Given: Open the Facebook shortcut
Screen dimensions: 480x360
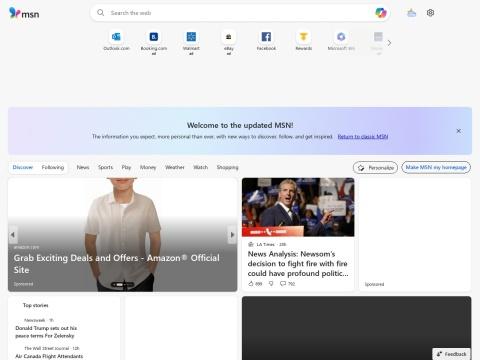Looking at the screenshot, I should coord(266,41).
